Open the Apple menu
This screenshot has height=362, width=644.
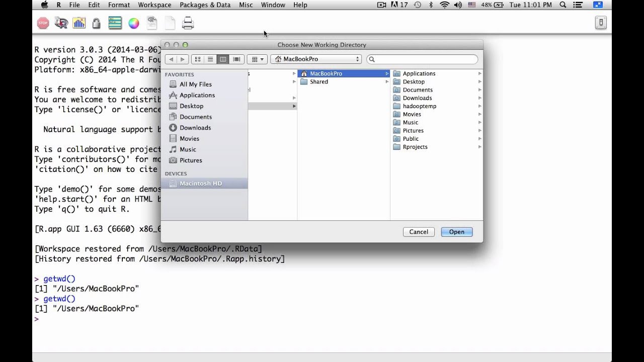coord(44,5)
